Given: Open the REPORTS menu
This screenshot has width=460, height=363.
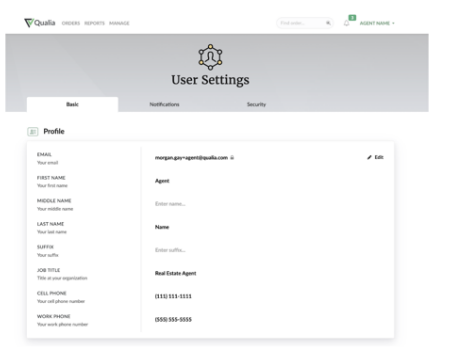Looking at the screenshot, I should 94,23.
